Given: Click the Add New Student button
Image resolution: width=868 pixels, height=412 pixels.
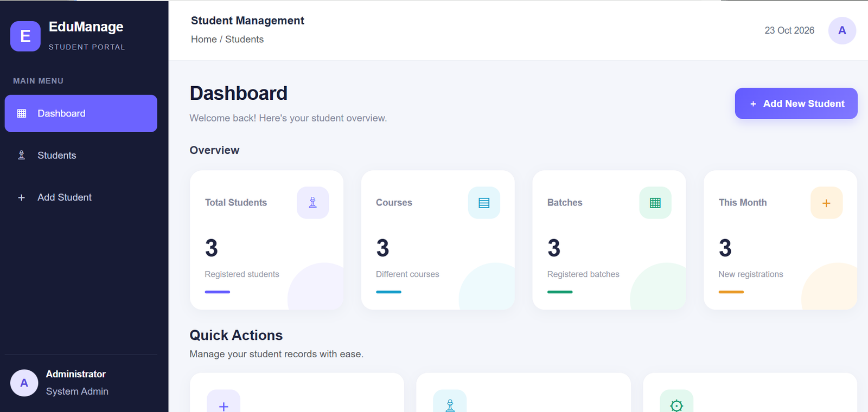Looking at the screenshot, I should click(796, 104).
